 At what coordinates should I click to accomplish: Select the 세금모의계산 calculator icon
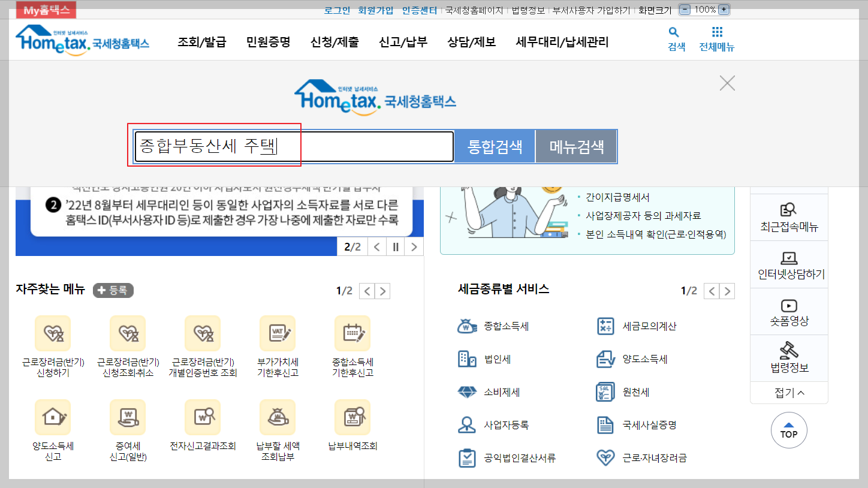coord(605,326)
